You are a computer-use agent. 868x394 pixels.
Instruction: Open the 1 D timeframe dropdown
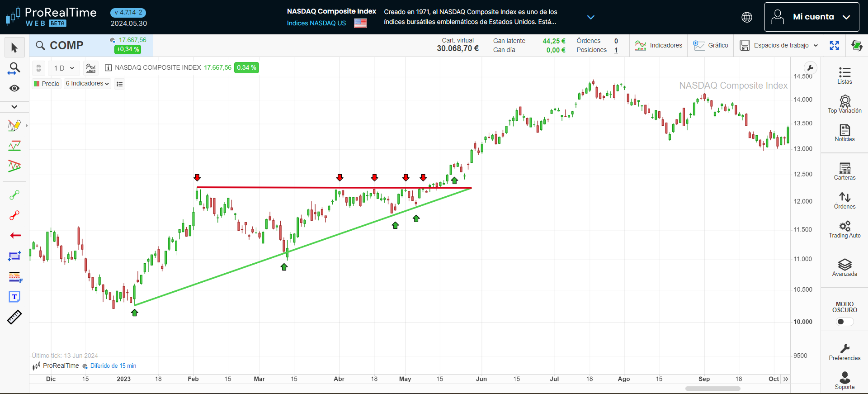64,68
